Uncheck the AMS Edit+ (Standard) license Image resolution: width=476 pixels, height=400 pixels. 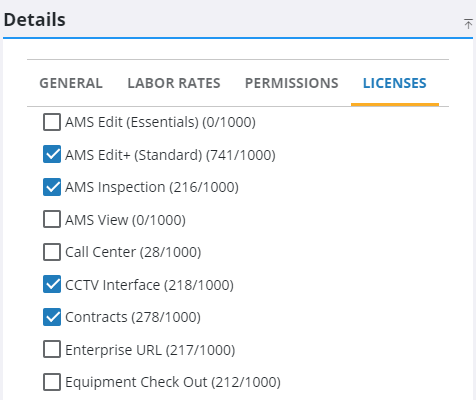[52, 154]
